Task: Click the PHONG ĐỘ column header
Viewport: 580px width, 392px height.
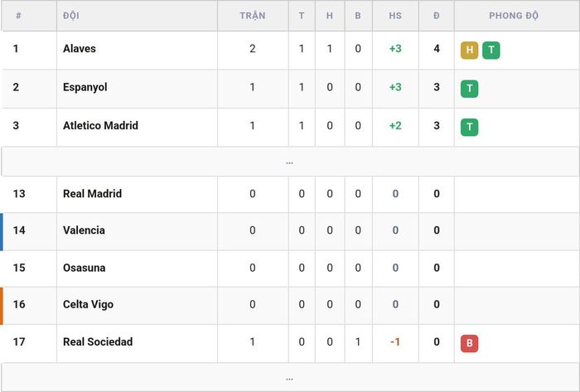Action: pyautogui.click(x=514, y=16)
